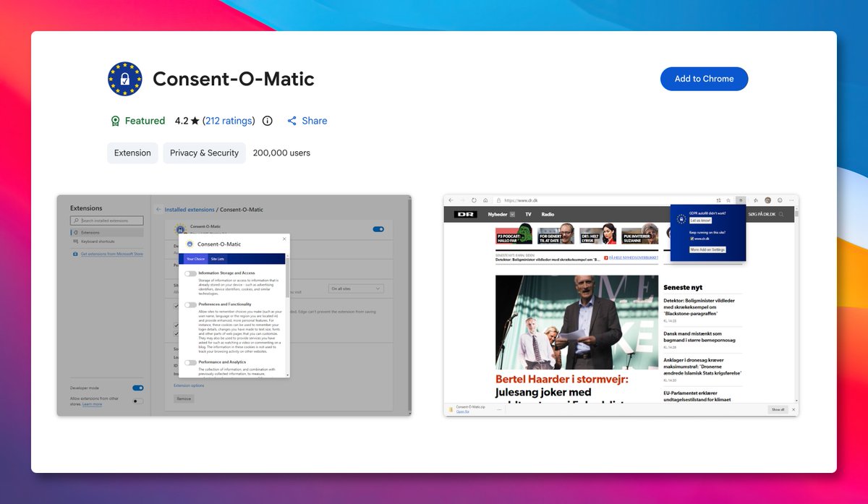Click the favorites list icon right of extension icon
Viewport: 868px width, 504px height.
tap(756, 200)
